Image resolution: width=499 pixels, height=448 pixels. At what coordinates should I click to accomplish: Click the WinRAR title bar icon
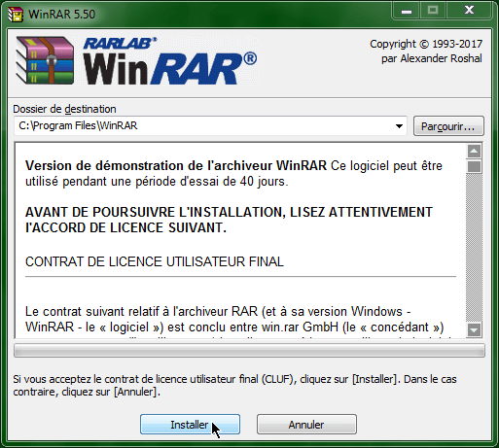point(16,15)
